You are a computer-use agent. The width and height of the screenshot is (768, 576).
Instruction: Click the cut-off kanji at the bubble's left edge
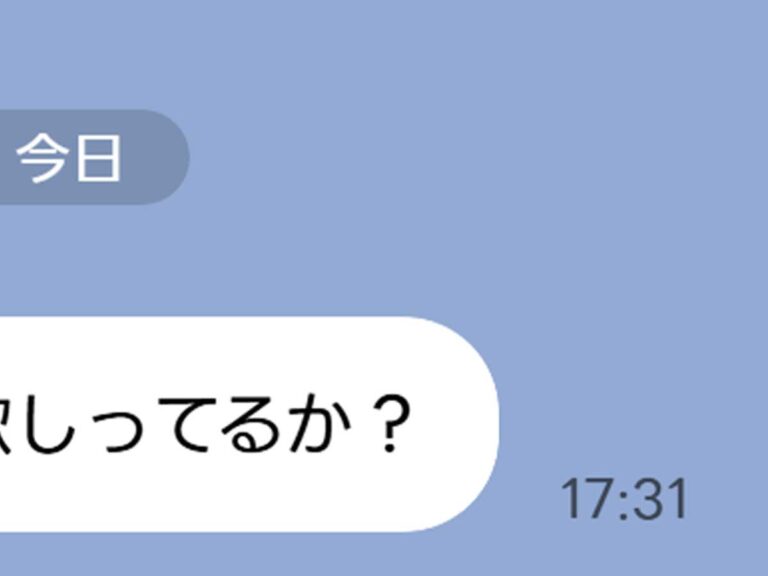(x=5, y=424)
